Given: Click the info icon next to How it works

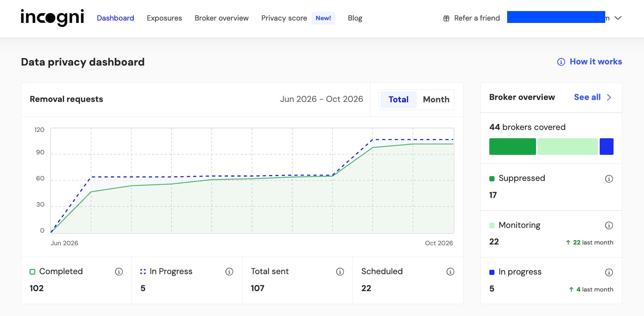Looking at the screenshot, I should (x=561, y=62).
